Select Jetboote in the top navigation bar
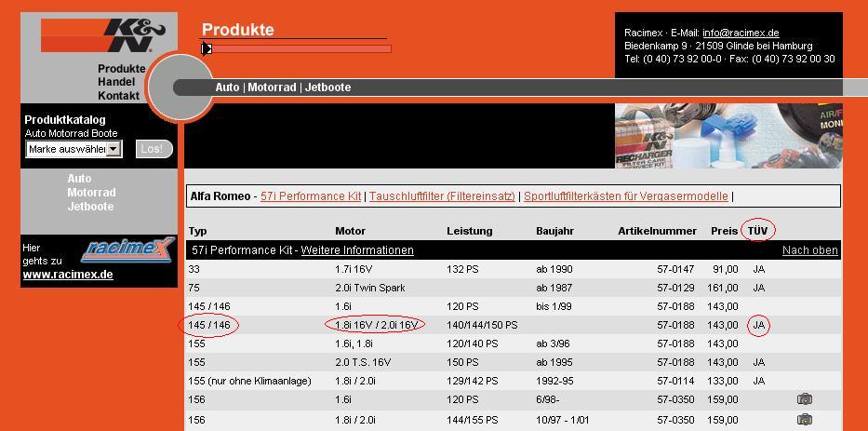This screenshot has width=868, height=431. 327,88
